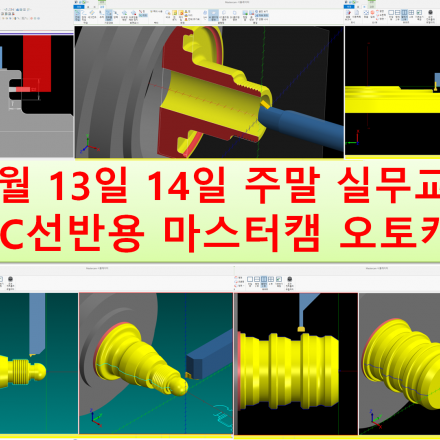This screenshot has width=440, height=440.
Task: Select single viewport layout in bottom-right window
Action: (x=250, y=279)
